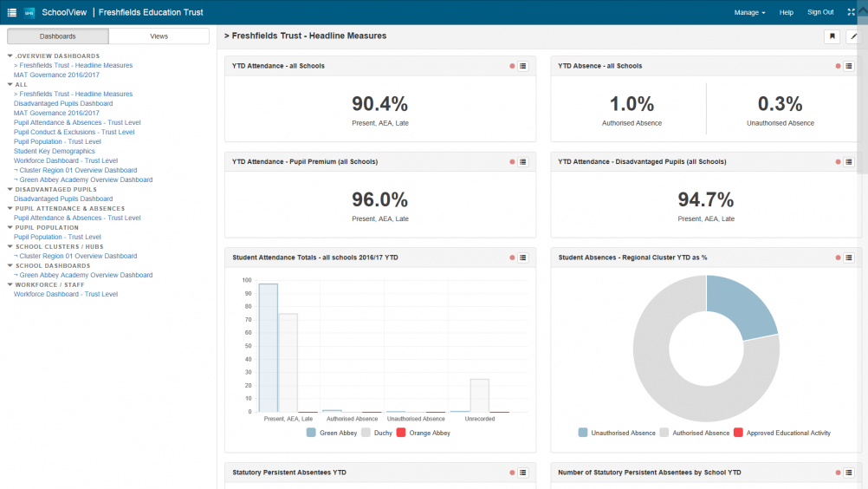Open Student Key Demographics dashboard

point(55,151)
